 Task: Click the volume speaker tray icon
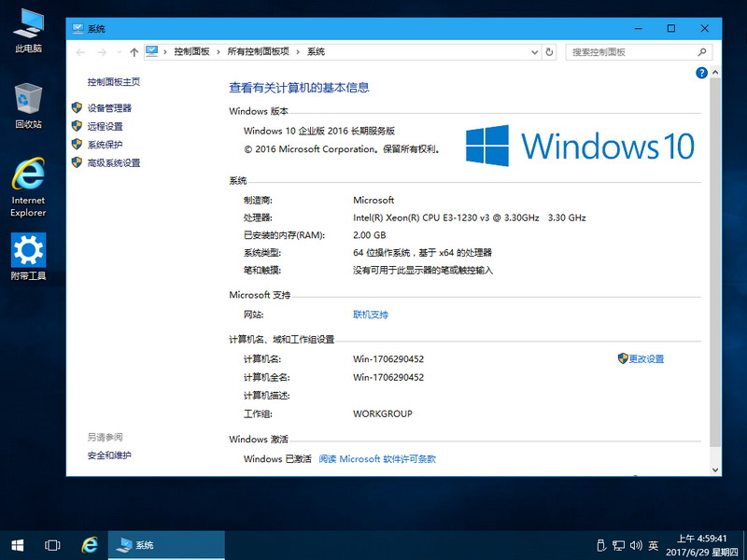coord(636,545)
